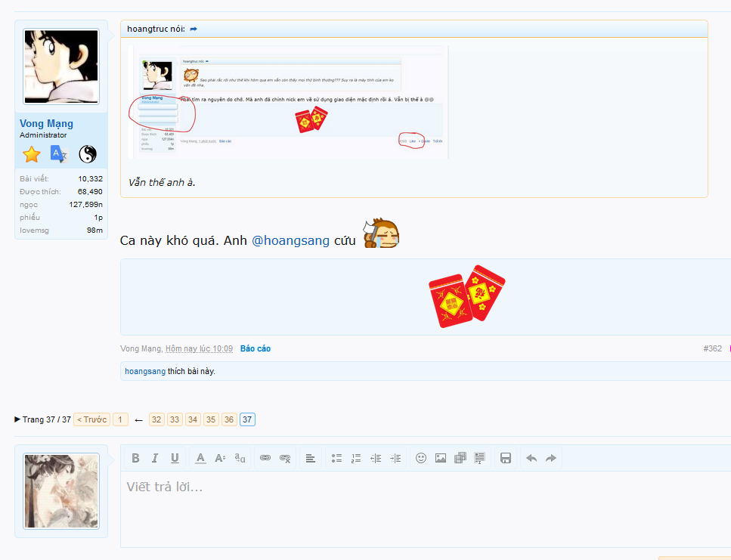This screenshot has height=560, width=731.
Task: Click the insert link icon
Action: coord(265,458)
